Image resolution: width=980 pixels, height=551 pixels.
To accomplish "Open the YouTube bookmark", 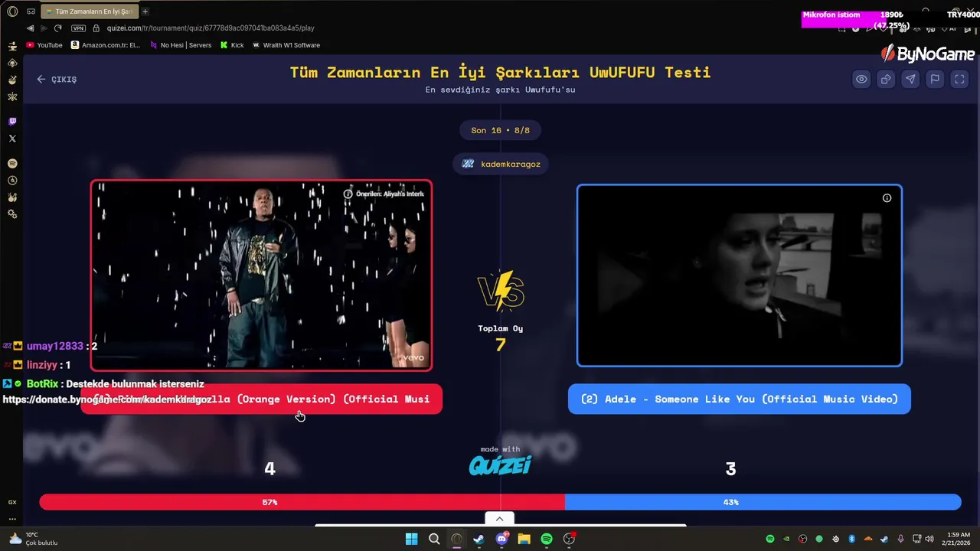I will (x=44, y=45).
